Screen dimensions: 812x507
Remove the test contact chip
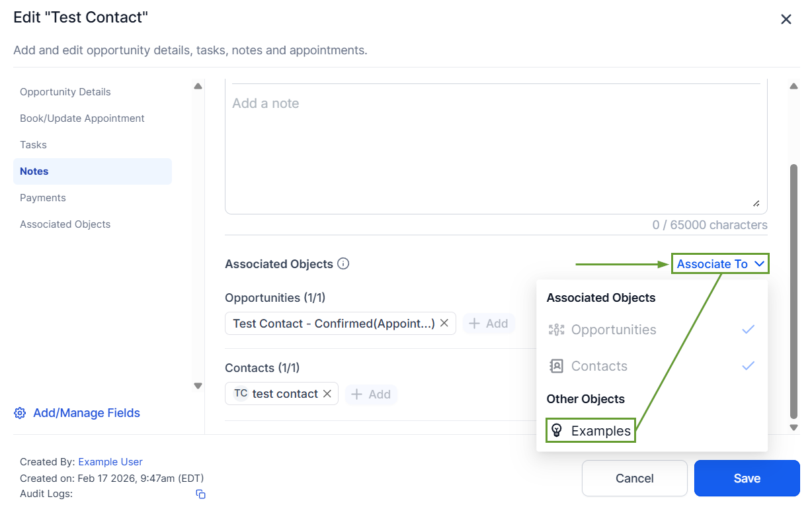(x=327, y=394)
